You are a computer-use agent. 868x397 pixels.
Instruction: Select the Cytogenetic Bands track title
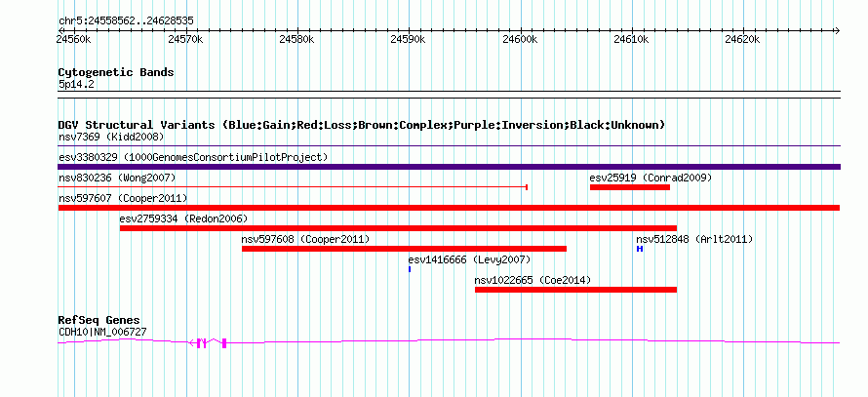(116, 72)
